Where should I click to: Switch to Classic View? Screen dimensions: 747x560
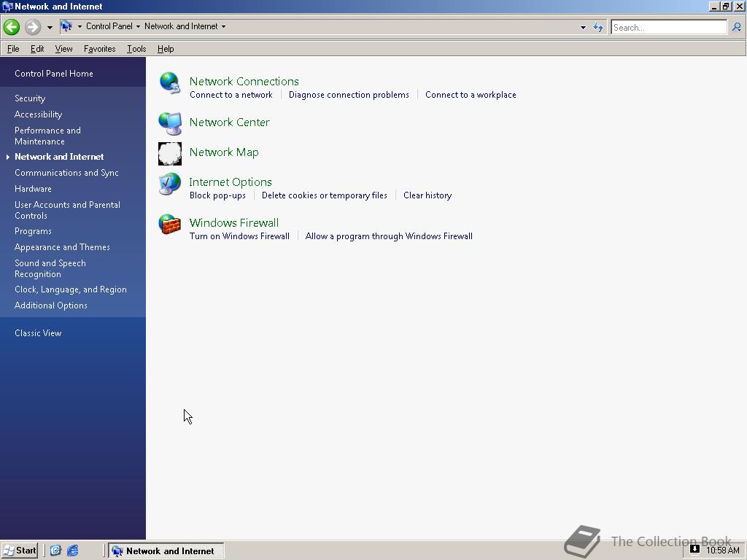point(38,332)
